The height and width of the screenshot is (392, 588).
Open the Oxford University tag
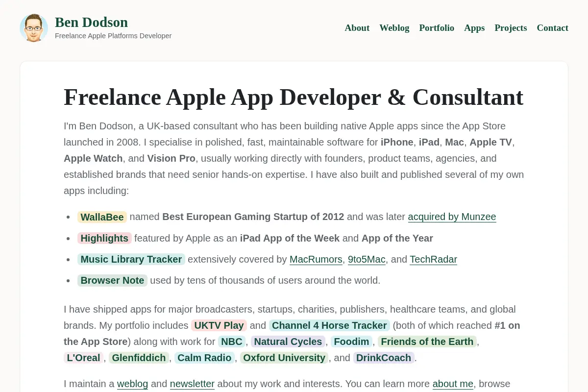pyautogui.click(x=284, y=358)
